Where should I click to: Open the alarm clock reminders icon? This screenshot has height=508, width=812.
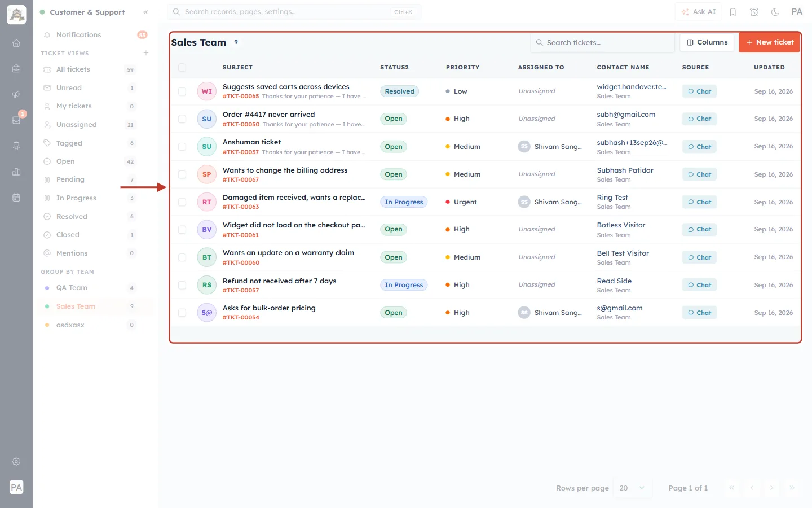[x=754, y=12]
